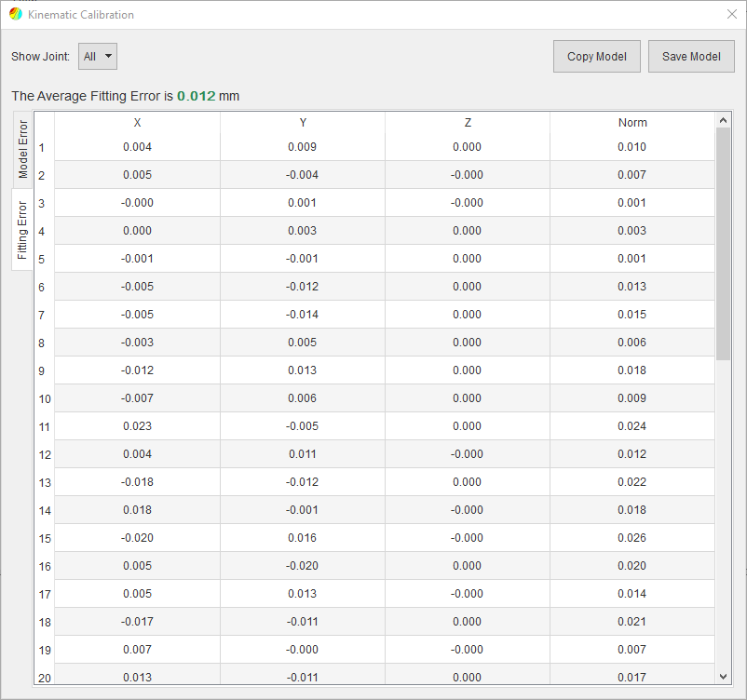The image size is (747, 700).
Task: Click Y value 0.009 in row 1
Action: tap(302, 147)
